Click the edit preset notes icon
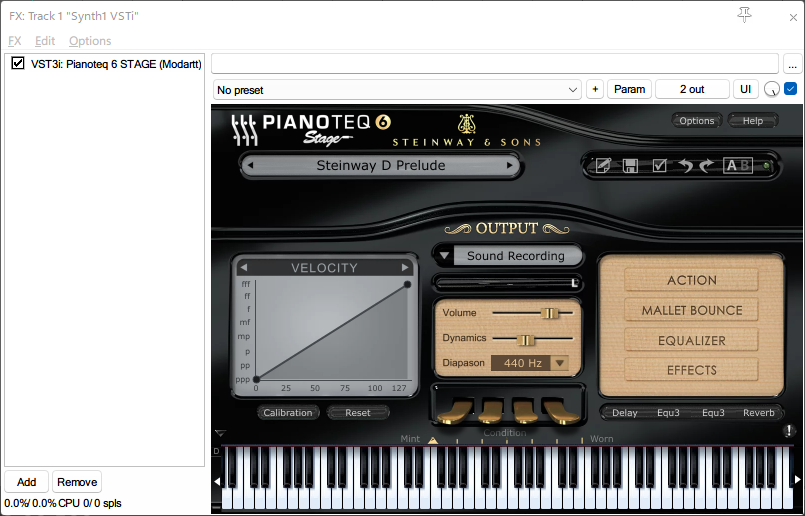The width and height of the screenshot is (805, 516). pyautogui.click(x=603, y=166)
